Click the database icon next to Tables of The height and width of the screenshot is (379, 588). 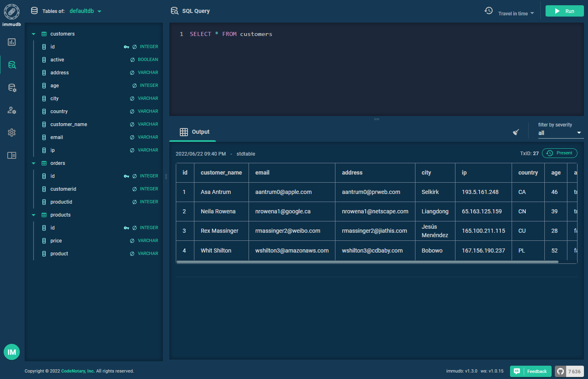[x=34, y=11]
